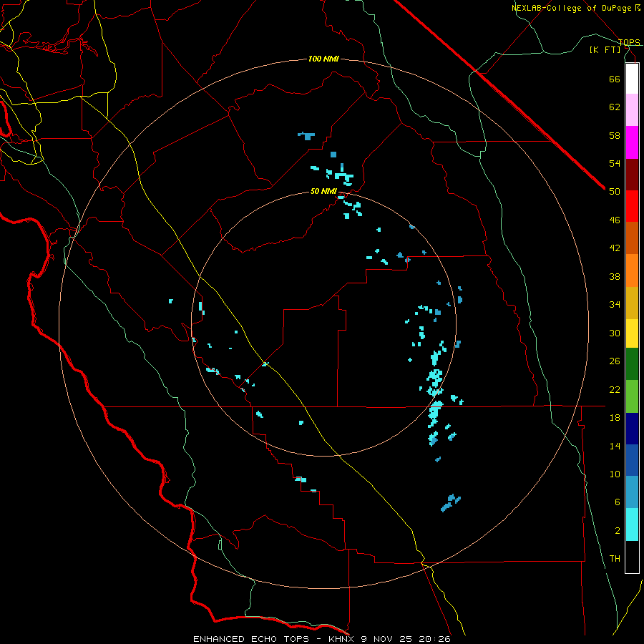
Task: Click the NEXLAB-College of DuPage text
Action: pos(570,8)
